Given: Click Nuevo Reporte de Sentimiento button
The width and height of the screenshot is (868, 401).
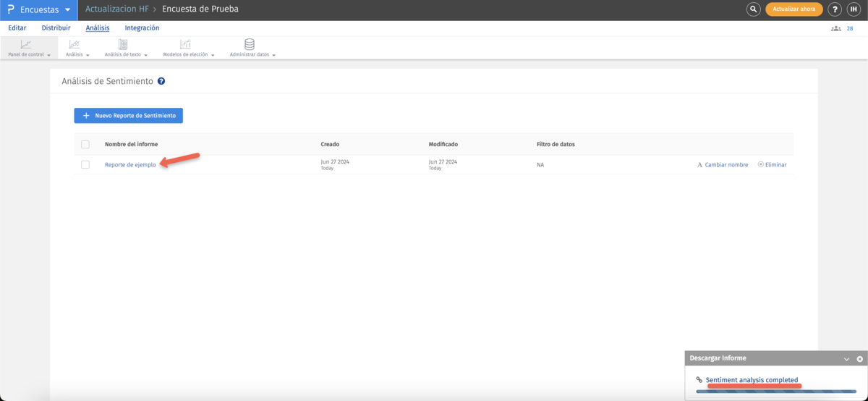Looking at the screenshot, I should point(128,116).
